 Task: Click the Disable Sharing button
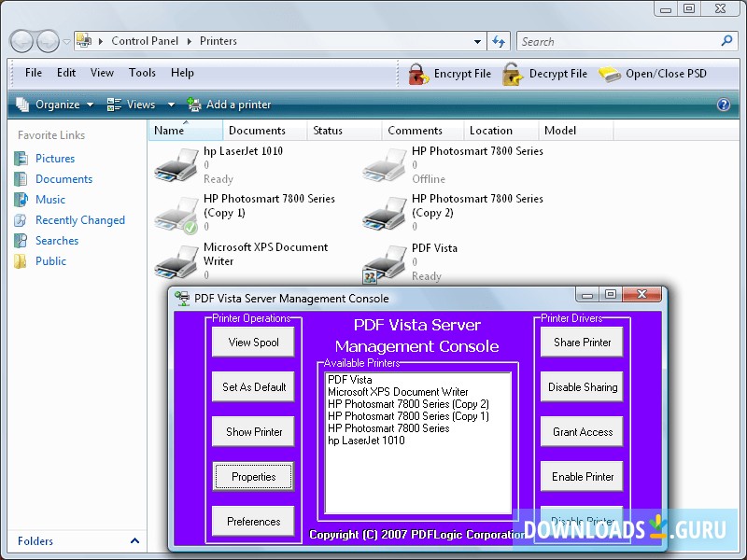tap(582, 386)
